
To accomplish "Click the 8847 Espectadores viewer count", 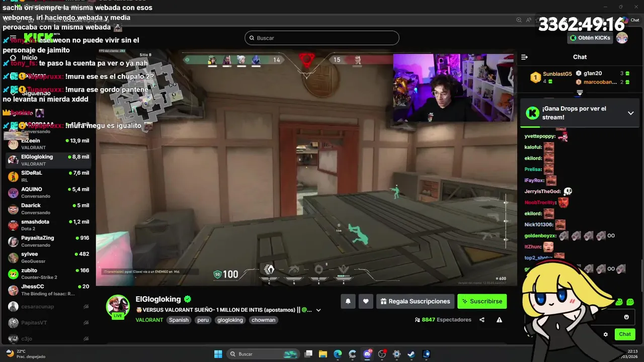I will 447,320.
